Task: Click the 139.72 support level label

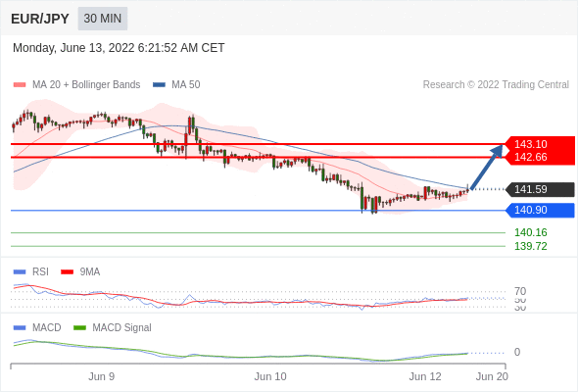Action: click(531, 246)
